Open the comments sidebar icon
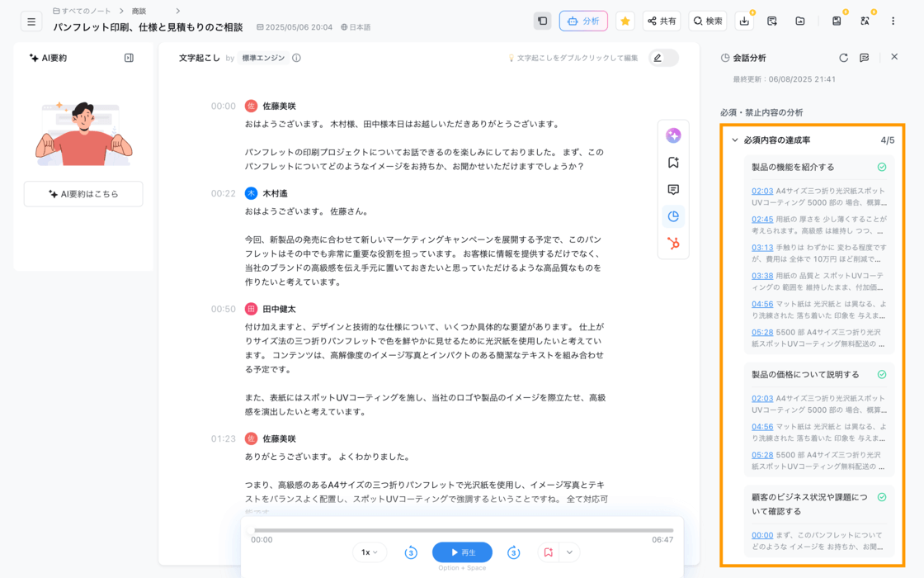 [673, 189]
